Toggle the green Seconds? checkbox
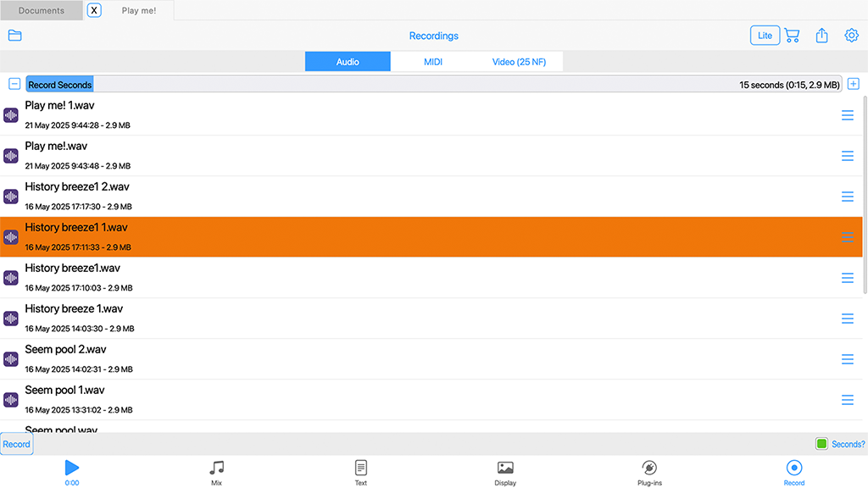The width and height of the screenshot is (868, 488). [821, 444]
